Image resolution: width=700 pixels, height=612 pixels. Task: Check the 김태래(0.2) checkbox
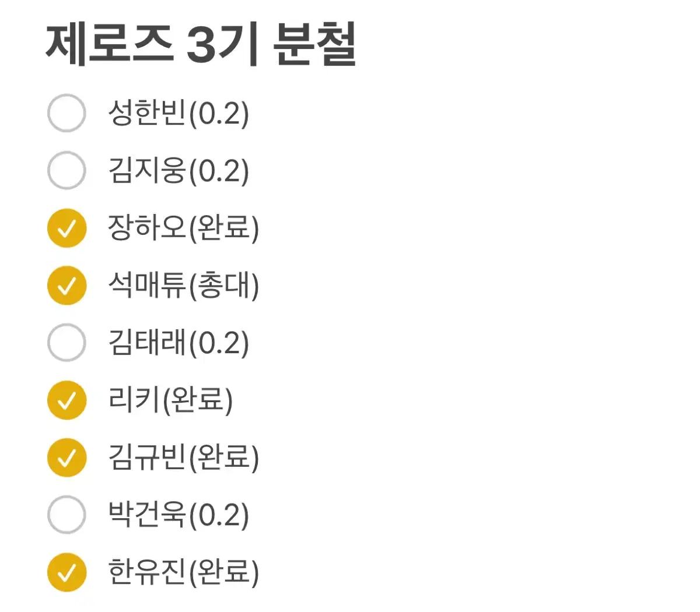pyautogui.click(x=66, y=343)
